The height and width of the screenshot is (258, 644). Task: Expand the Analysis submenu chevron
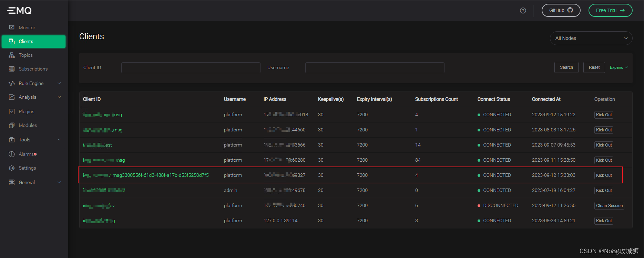pos(59,97)
